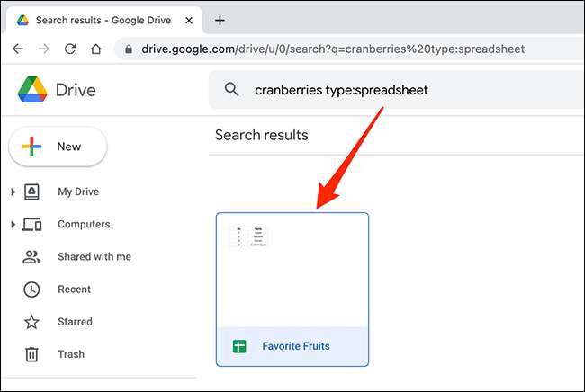Click the green Sheets icon on Favorite Fruits
The width and height of the screenshot is (585, 392).
click(x=239, y=346)
